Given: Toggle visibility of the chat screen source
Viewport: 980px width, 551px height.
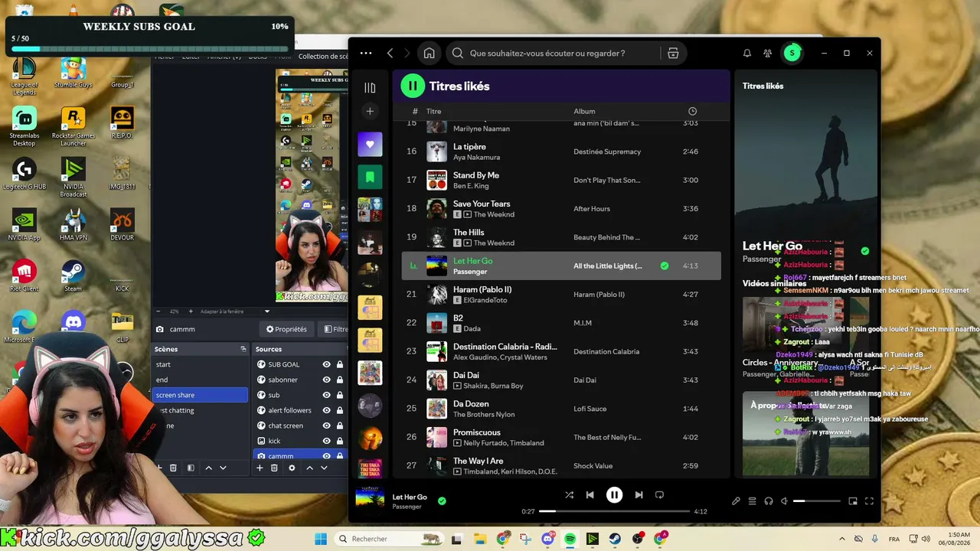Looking at the screenshot, I should point(327,425).
